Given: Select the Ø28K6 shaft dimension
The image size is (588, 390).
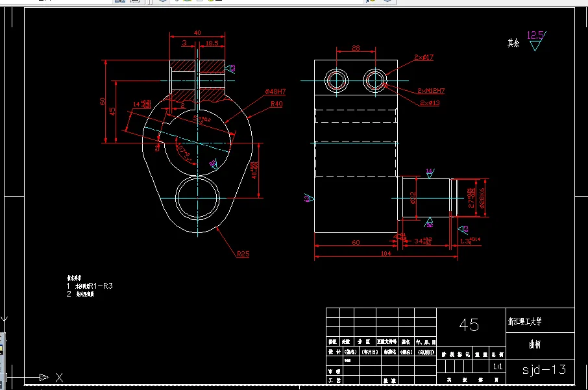Looking at the screenshot, I should point(482,198).
